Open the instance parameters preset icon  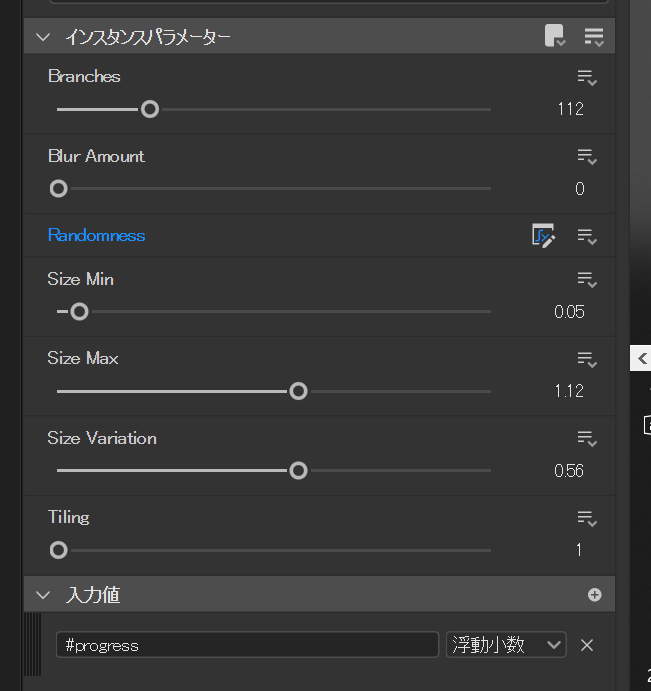[x=554, y=37]
